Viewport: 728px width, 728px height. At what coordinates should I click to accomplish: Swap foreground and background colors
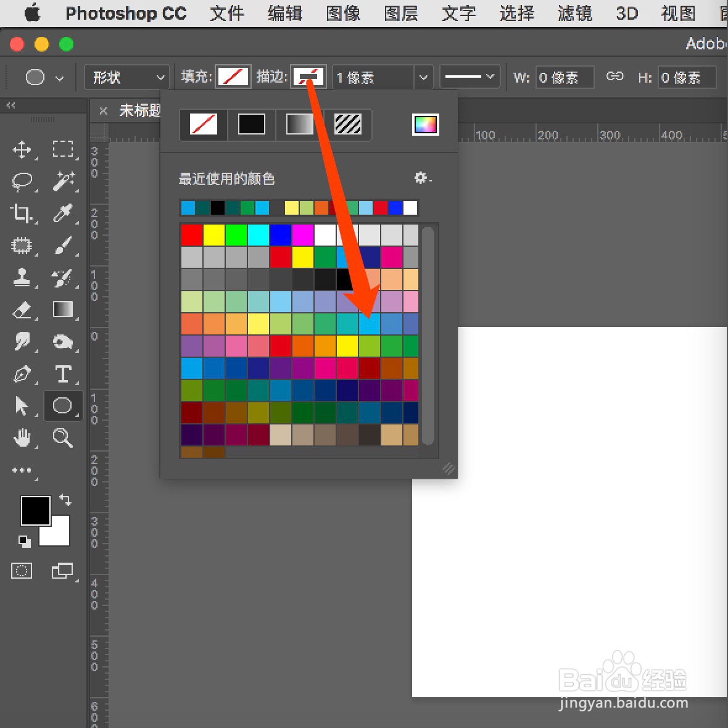[x=65, y=500]
